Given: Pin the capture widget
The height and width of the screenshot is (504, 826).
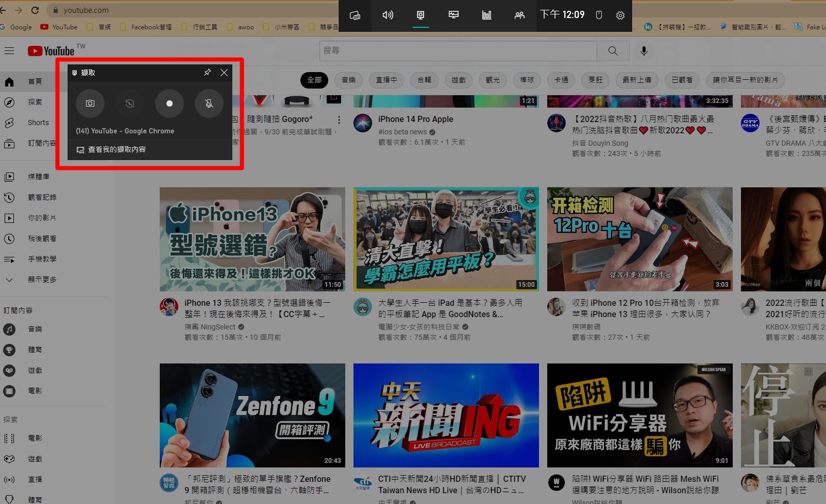Looking at the screenshot, I should (207, 73).
